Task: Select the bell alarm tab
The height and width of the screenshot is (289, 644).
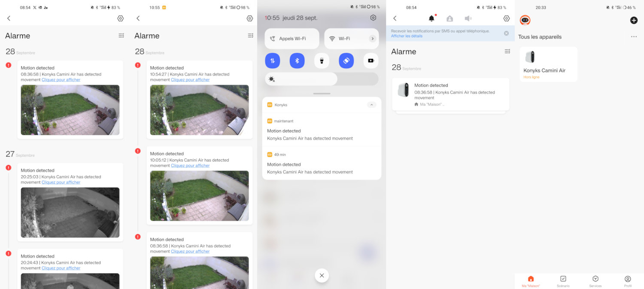Action: pyautogui.click(x=431, y=18)
